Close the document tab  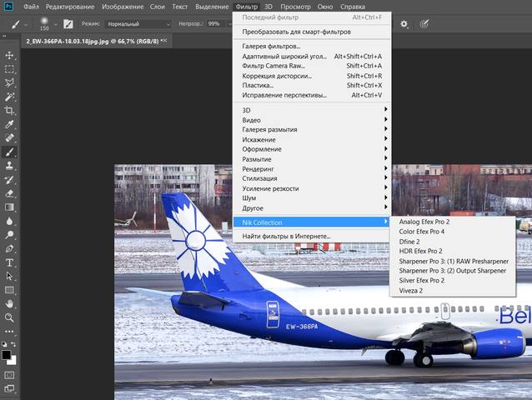(x=165, y=41)
